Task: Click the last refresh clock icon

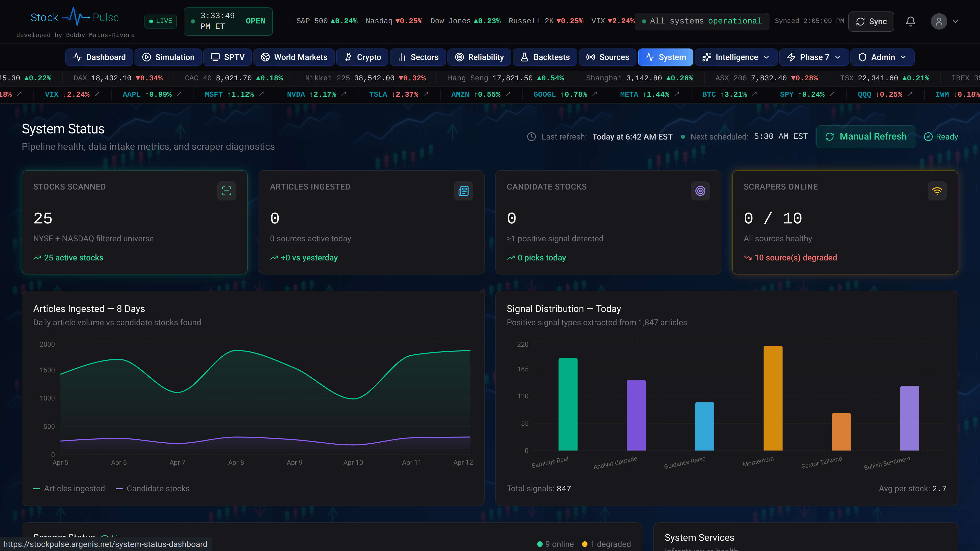Action: tap(531, 136)
